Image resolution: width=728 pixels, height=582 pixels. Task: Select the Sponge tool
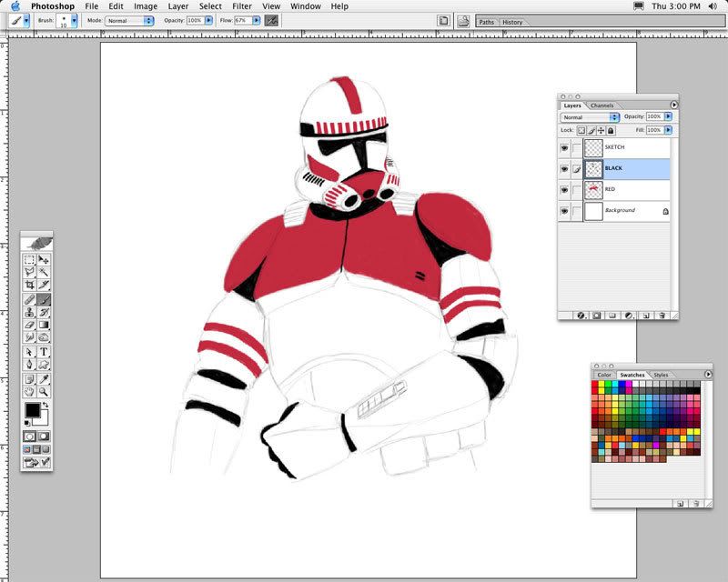[x=44, y=337]
